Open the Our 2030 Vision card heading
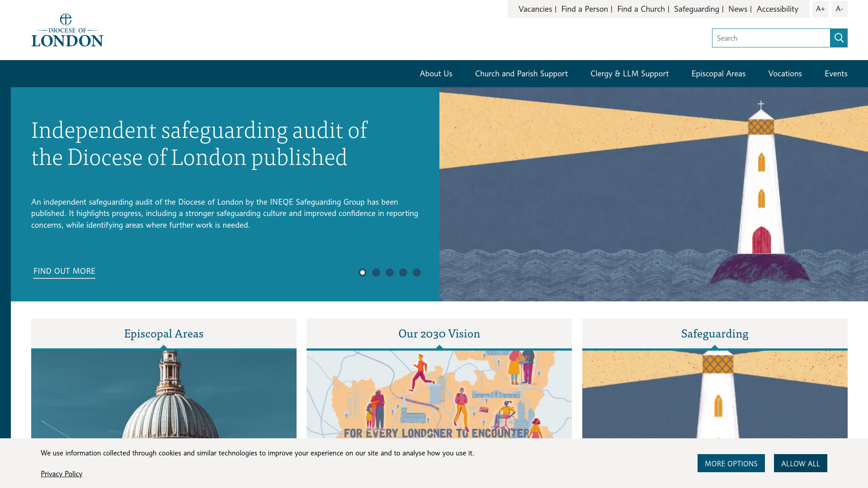The image size is (868, 488). point(439,333)
